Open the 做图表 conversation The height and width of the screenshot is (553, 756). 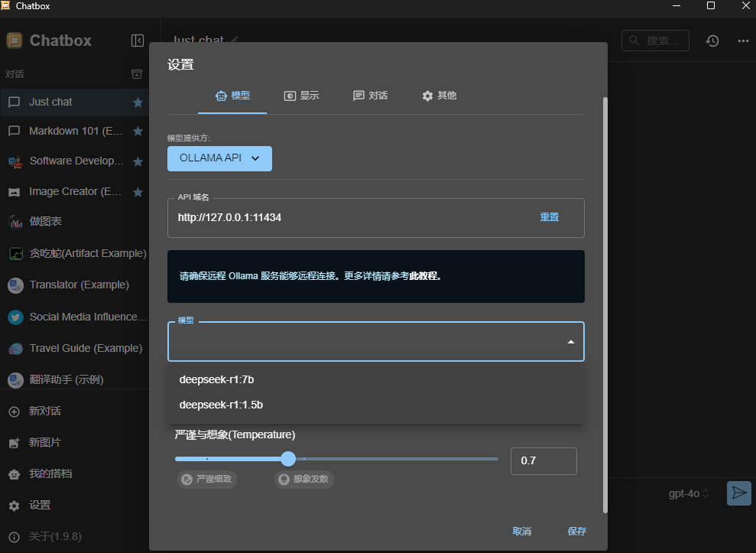74,222
